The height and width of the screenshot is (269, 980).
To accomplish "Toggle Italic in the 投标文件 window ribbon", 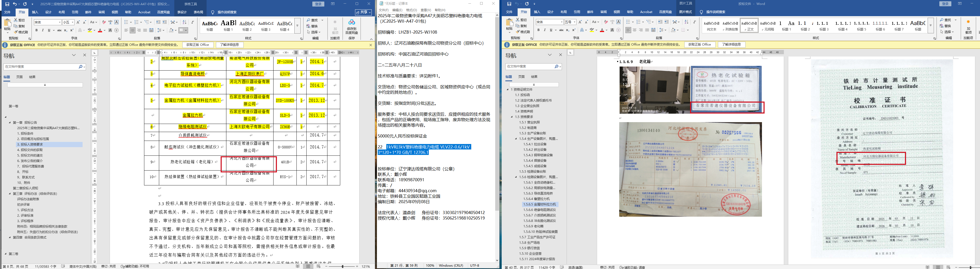I will pyautogui.click(x=544, y=30).
